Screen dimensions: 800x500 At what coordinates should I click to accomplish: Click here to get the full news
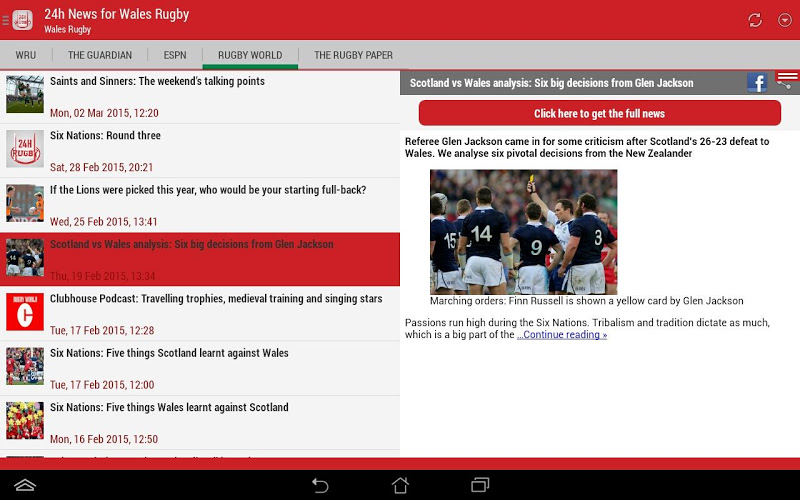[x=599, y=113]
